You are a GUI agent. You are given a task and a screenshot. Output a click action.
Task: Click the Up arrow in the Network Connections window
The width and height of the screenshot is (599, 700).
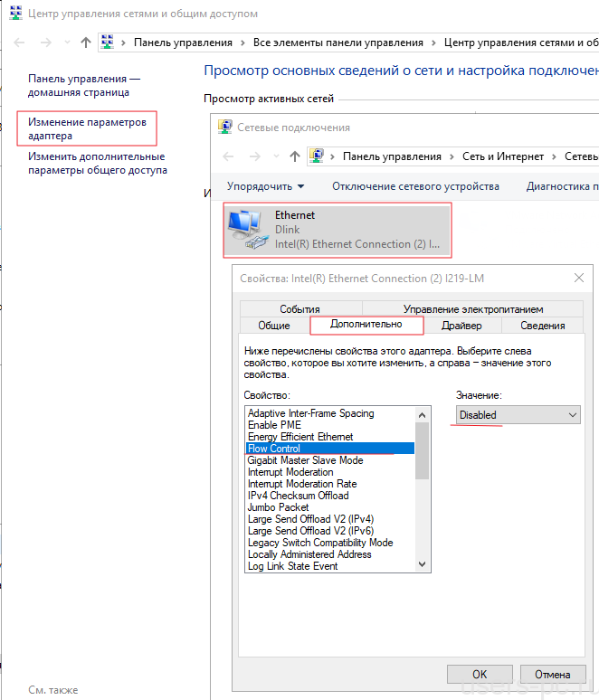coord(294,156)
